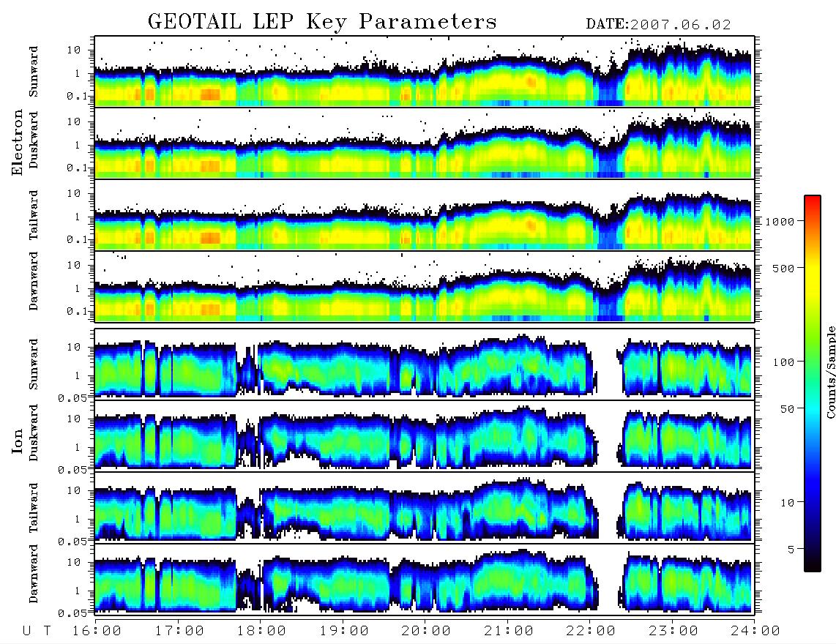Click the '24:00' time tick label
This screenshot has width=836, height=644.
755,631
